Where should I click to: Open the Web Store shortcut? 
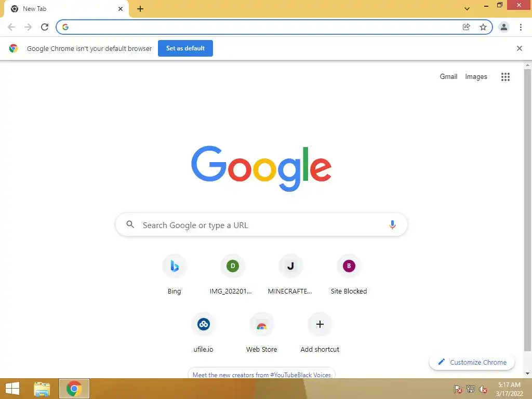(262, 333)
